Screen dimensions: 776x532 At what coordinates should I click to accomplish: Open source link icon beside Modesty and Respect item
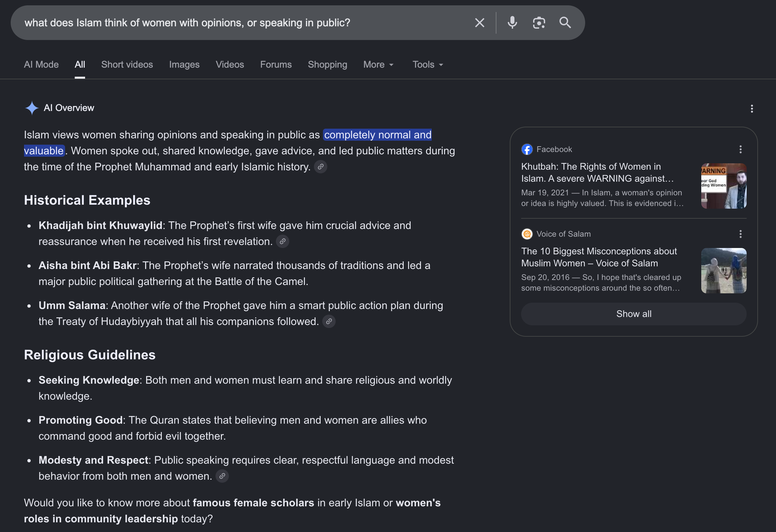[222, 476]
